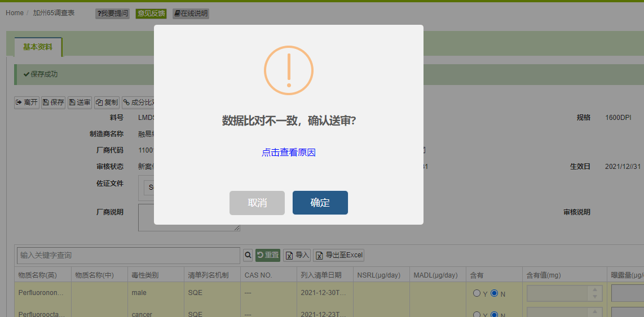Open the 点击查看原因 link

289,153
